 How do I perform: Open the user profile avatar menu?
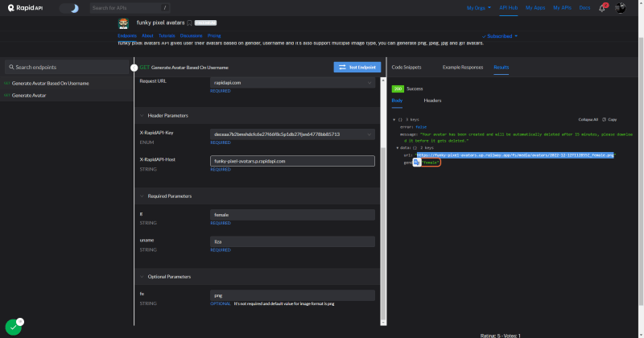pos(620,8)
